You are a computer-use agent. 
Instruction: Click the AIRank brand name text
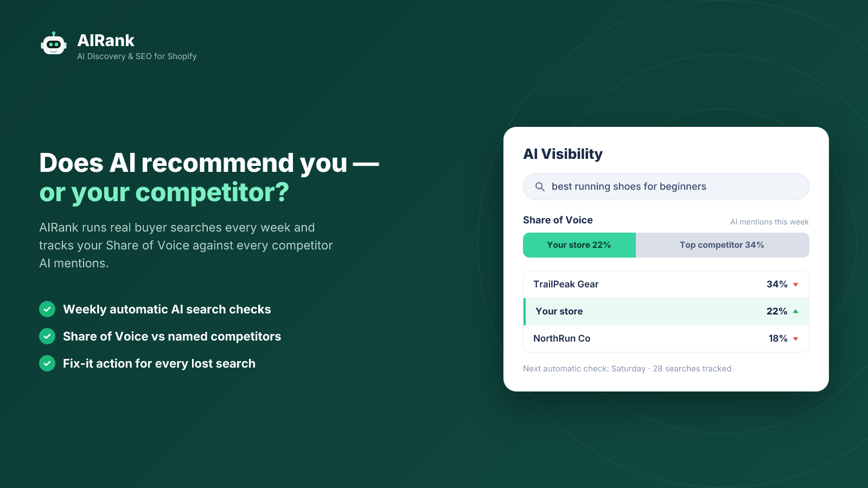(x=106, y=41)
